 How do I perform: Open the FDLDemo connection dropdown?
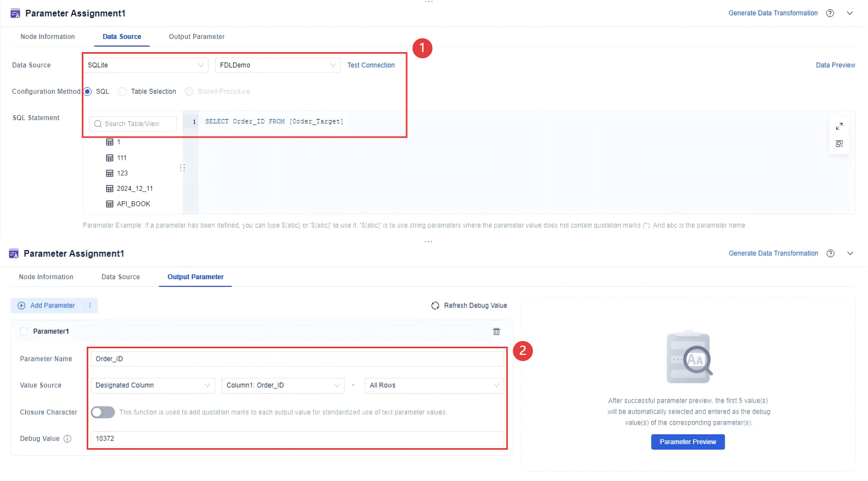278,65
